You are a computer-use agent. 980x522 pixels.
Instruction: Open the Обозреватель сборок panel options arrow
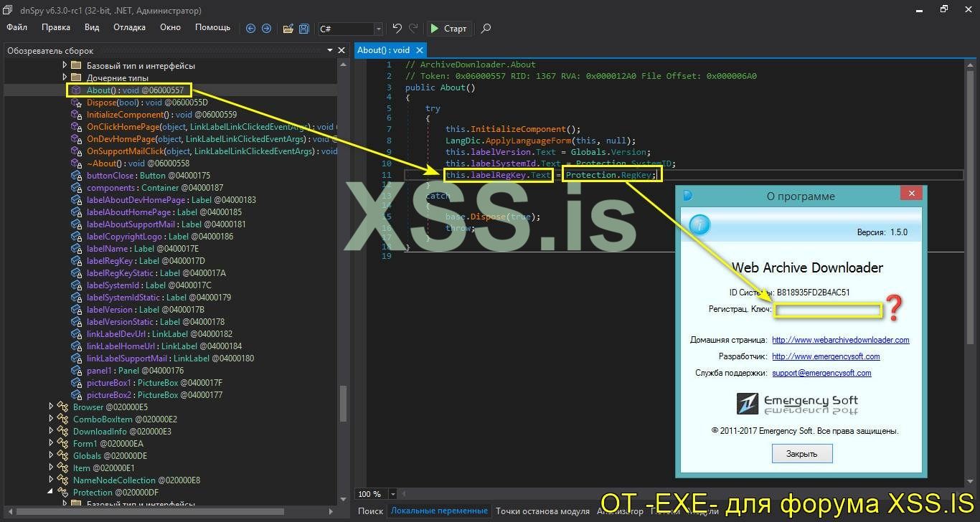point(331,50)
